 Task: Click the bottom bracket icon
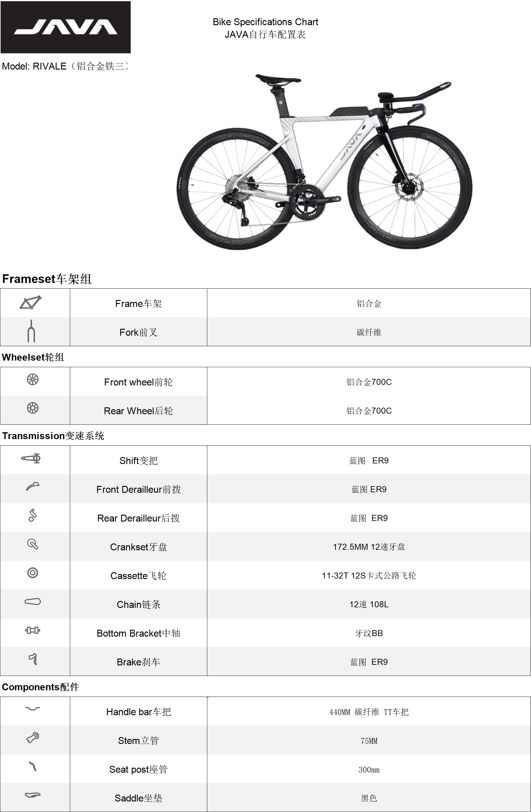click(x=33, y=630)
